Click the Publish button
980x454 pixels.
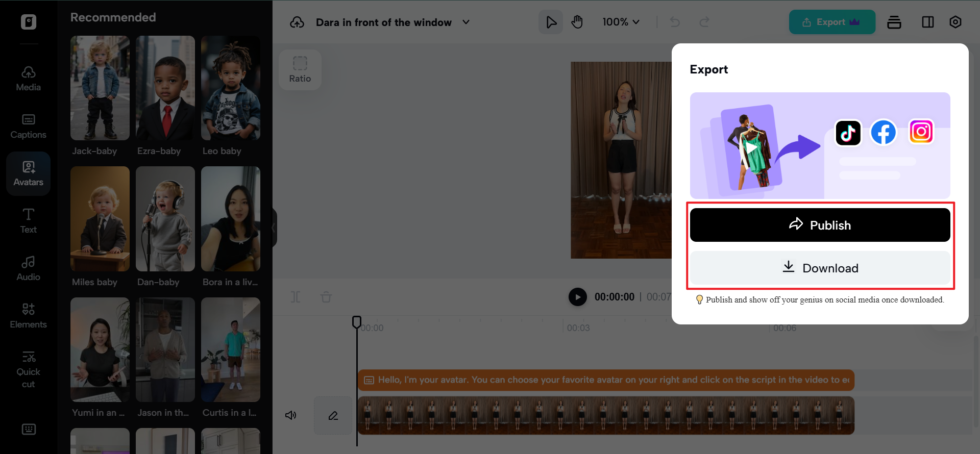coord(820,225)
